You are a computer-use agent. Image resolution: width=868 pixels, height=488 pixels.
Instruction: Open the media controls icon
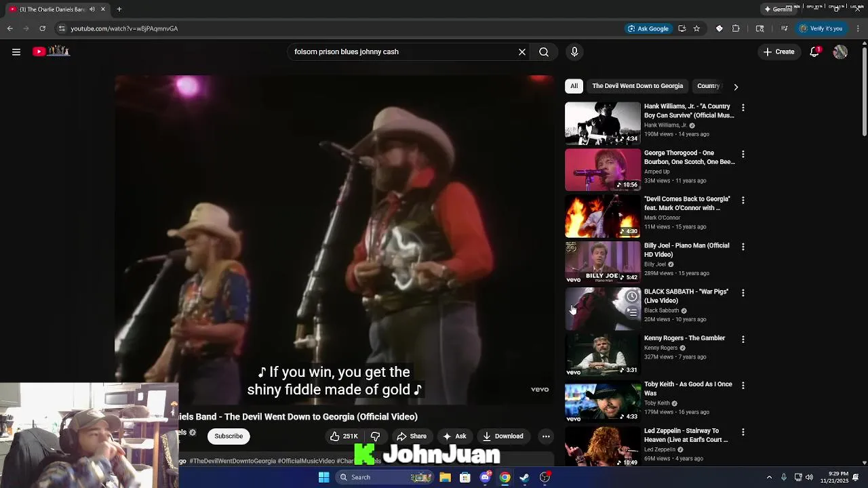[x=784, y=28]
